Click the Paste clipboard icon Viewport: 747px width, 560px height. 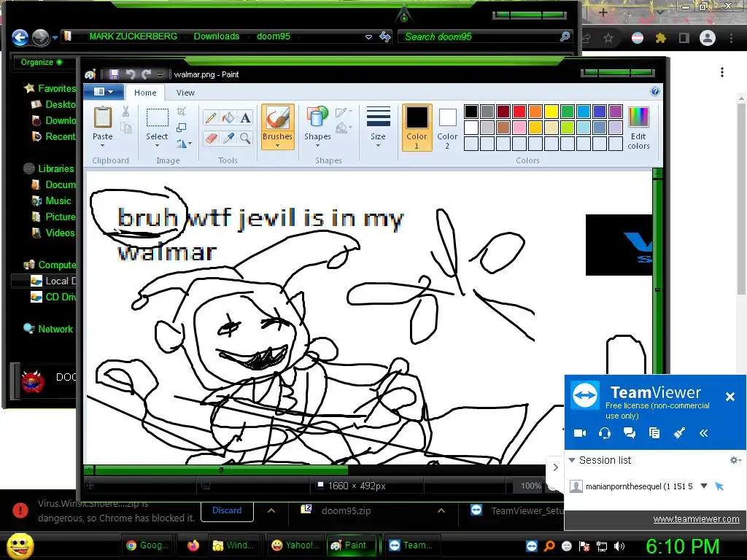tap(102, 117)
